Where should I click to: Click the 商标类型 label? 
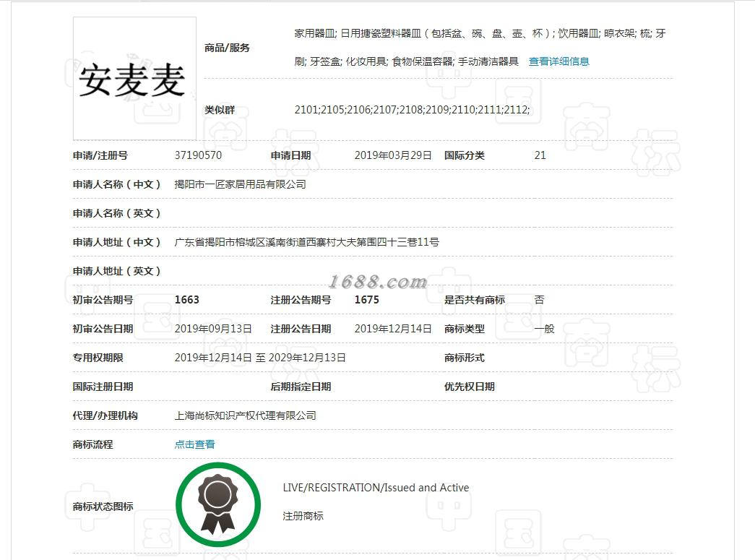pos(464,329)
